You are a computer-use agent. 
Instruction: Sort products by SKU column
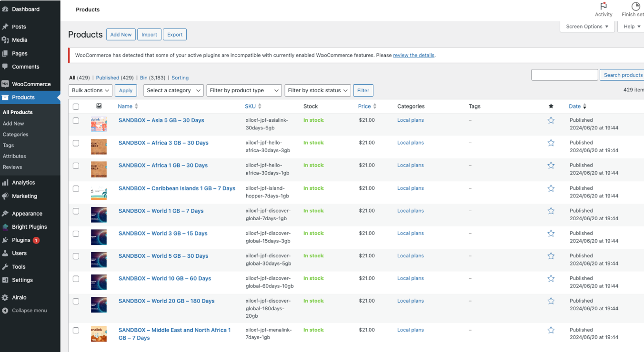253,106
